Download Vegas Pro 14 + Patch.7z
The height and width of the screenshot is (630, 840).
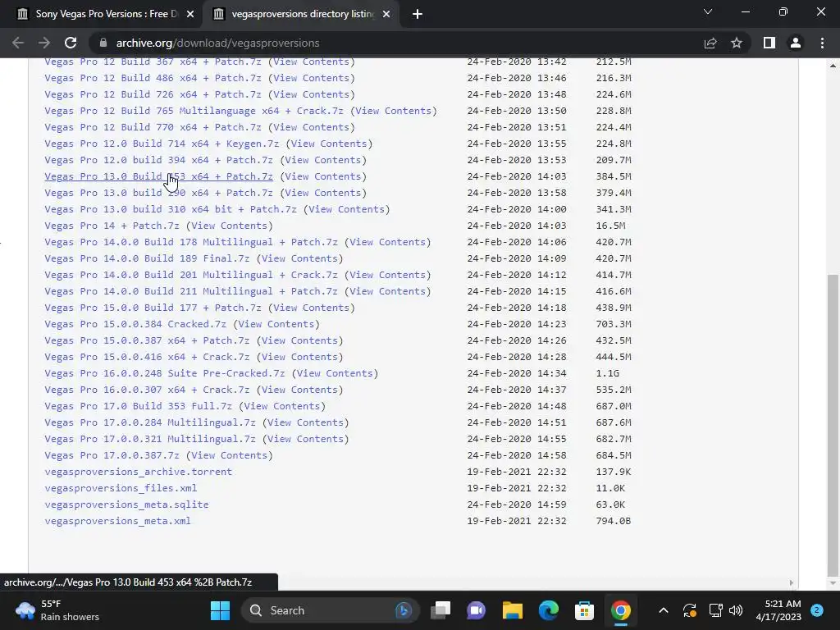112,226
